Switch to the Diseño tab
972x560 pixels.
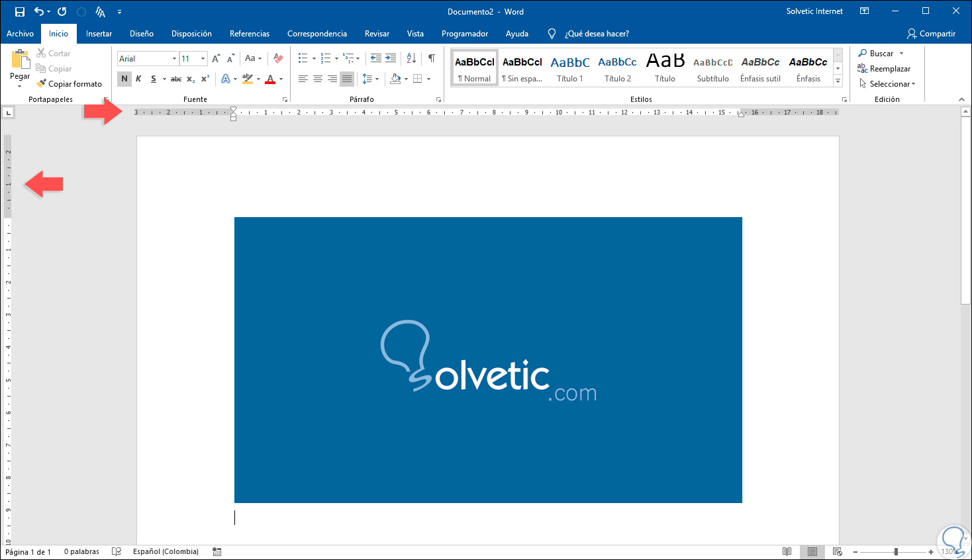[142, 34]
